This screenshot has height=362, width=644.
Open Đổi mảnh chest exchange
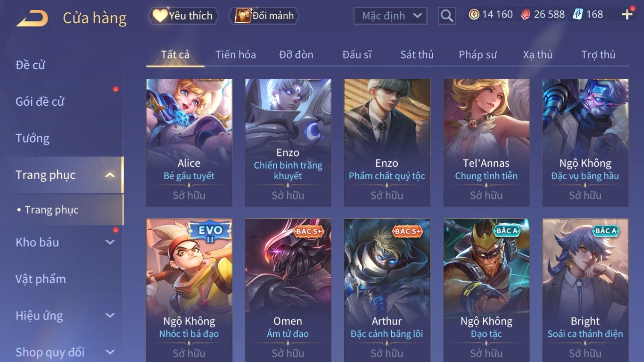point(264,16)
